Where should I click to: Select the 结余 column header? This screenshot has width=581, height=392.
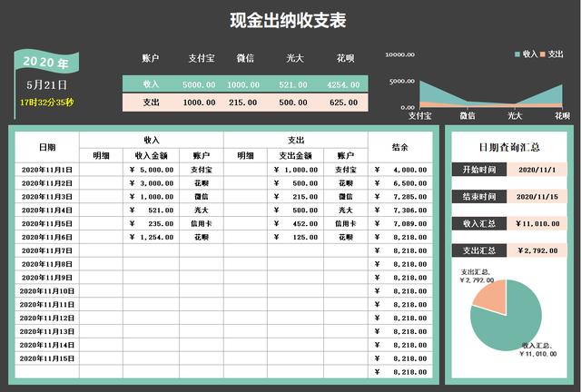[400, 147]
